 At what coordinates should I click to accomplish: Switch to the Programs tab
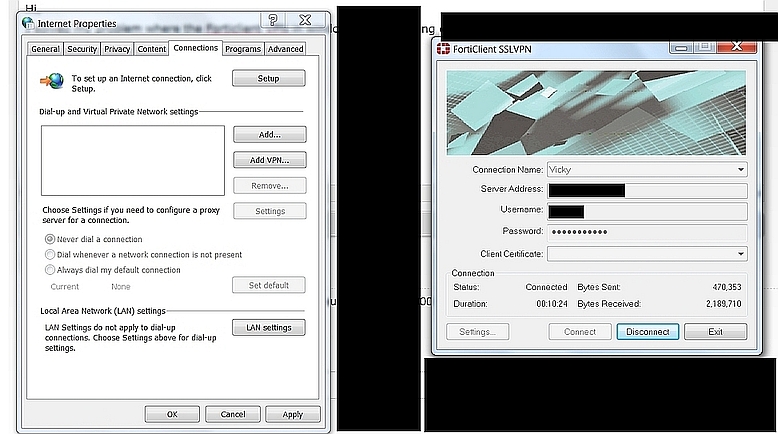coord(243,49)
